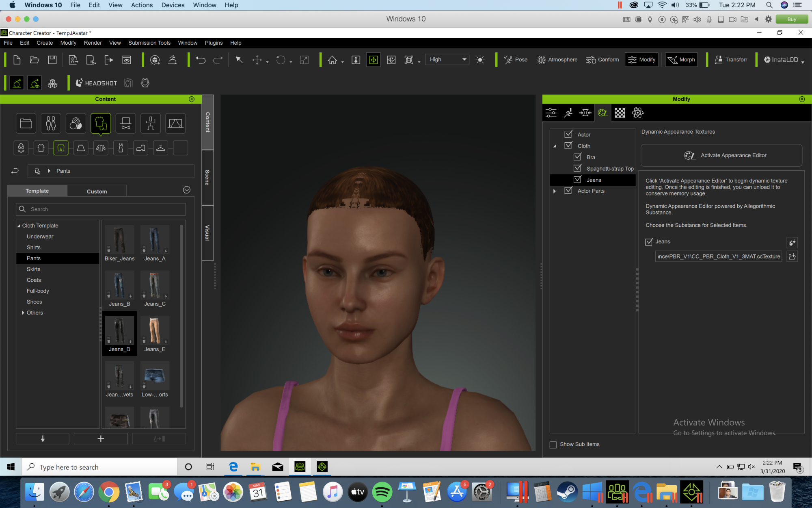812x508 pixels.
Task: Click the Atmosphere button
Action: (x=557, y=60)
